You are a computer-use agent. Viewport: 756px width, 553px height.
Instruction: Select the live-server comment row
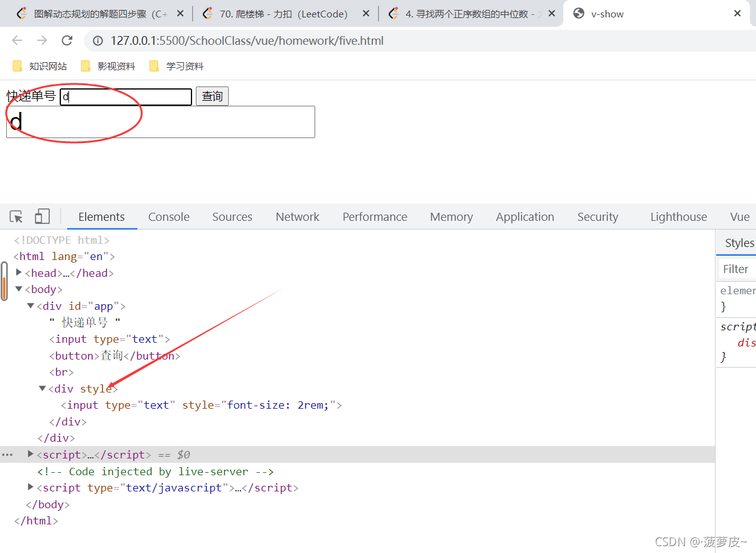(x=155, y=472)
